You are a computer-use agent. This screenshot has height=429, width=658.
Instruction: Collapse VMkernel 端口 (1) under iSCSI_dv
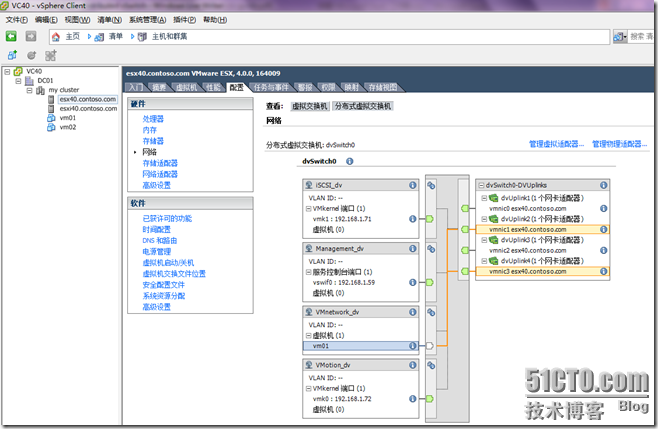click(x=308, y=209)
